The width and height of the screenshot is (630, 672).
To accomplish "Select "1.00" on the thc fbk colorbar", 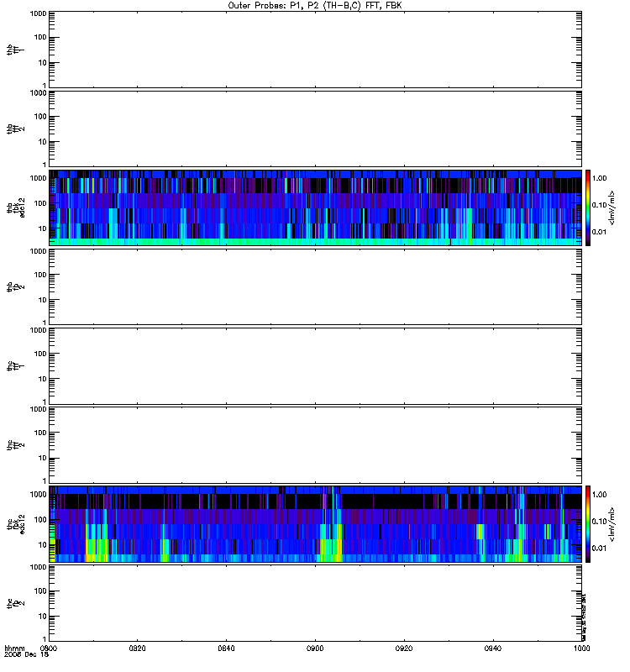I will pos(599,495).
